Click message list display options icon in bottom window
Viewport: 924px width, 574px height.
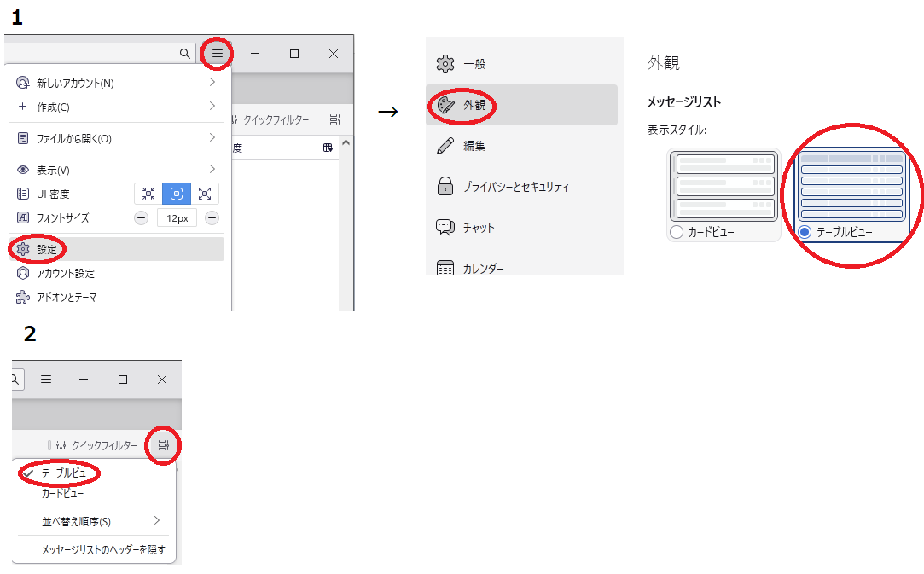point(163,445)
